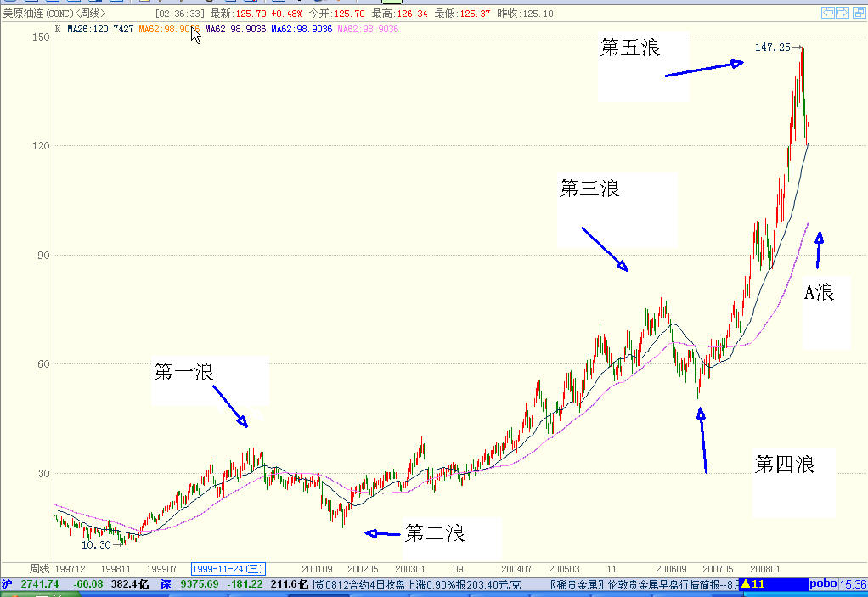Click today's open 今开:125.70
Image resolution: width=868 pixels, height=597 pixels.
point(336,14)
